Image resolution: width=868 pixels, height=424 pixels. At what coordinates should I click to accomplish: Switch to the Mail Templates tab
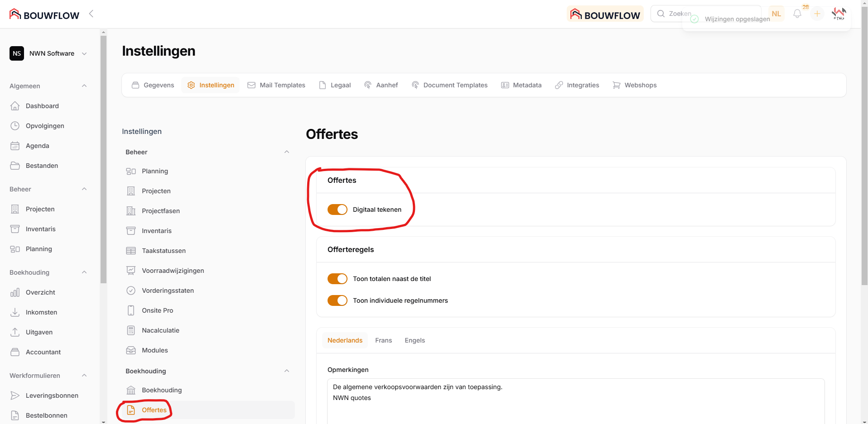point(276,85)
